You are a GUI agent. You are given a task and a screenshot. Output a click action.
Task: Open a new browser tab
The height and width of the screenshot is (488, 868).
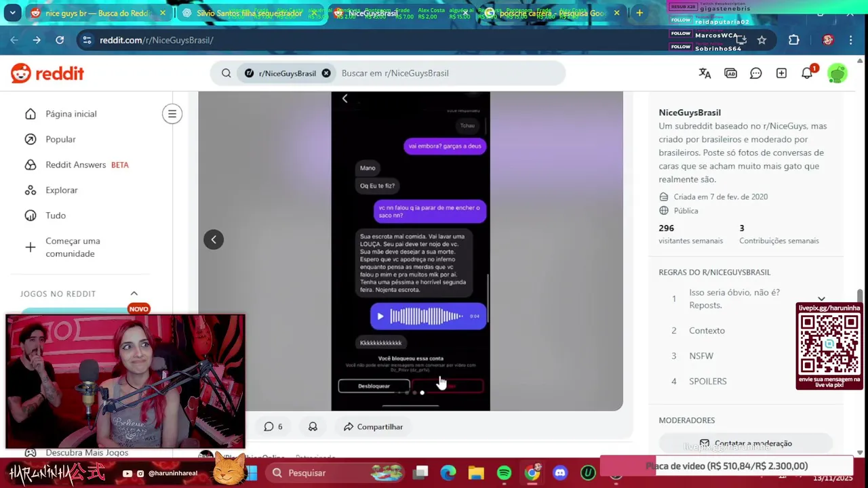point(639,13)
